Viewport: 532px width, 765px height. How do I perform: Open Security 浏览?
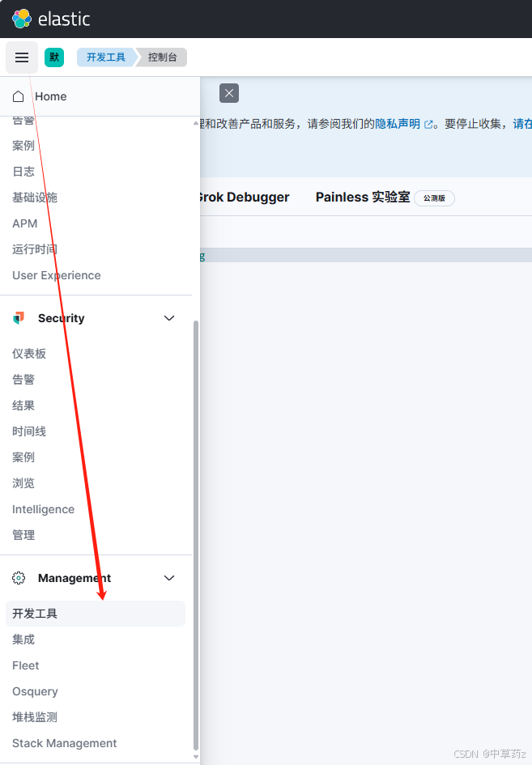coord(23,483)
